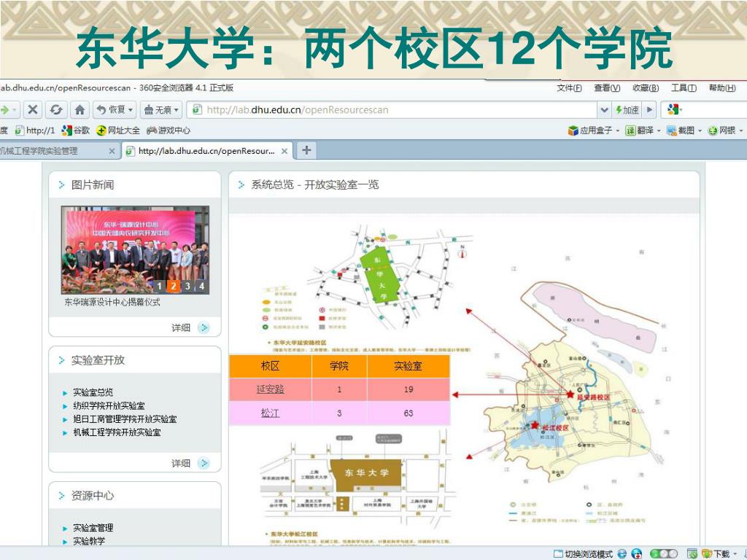The width and height of the screenshot is (747, 560).
Task: Open 纺织学院开放实验室 link
Action: tap(109, 405)
